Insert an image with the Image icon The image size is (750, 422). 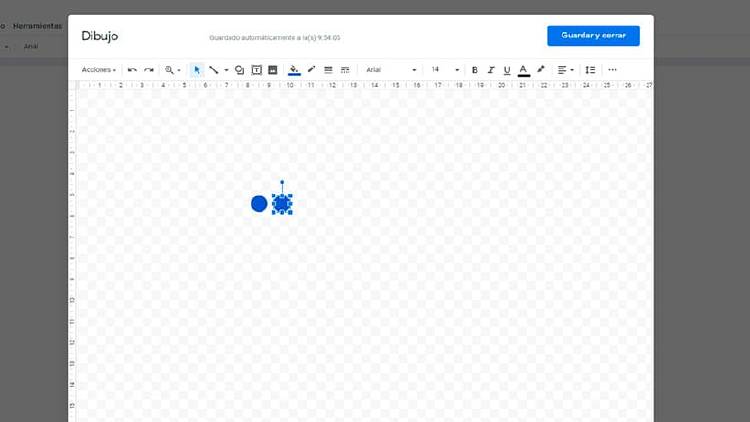[x=273, y=70]
